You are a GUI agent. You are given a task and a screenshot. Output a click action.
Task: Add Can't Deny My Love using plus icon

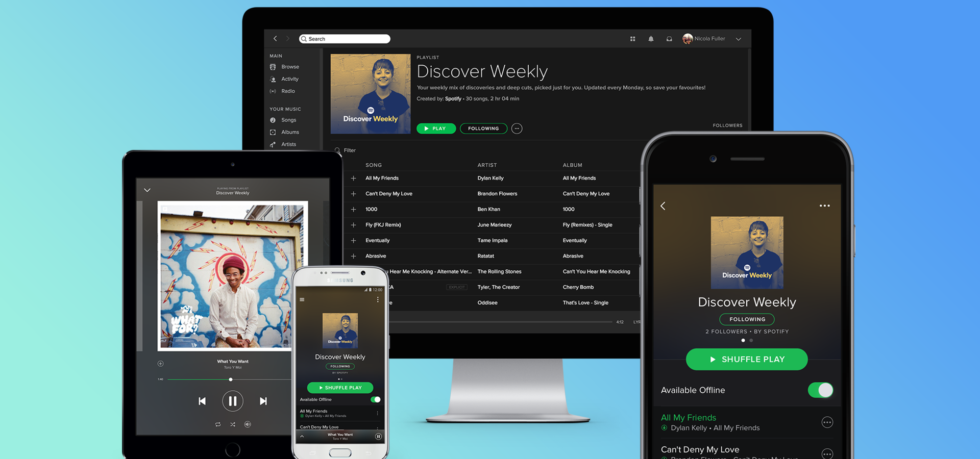point(353,194)
